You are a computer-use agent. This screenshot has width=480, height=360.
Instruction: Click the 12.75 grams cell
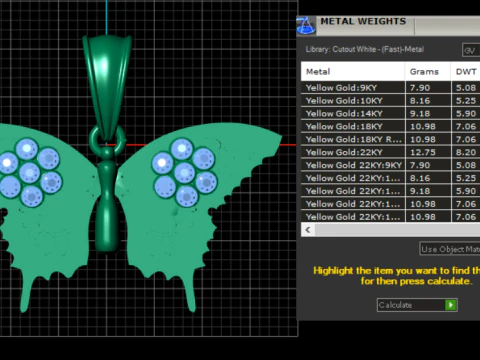[428, 152]
